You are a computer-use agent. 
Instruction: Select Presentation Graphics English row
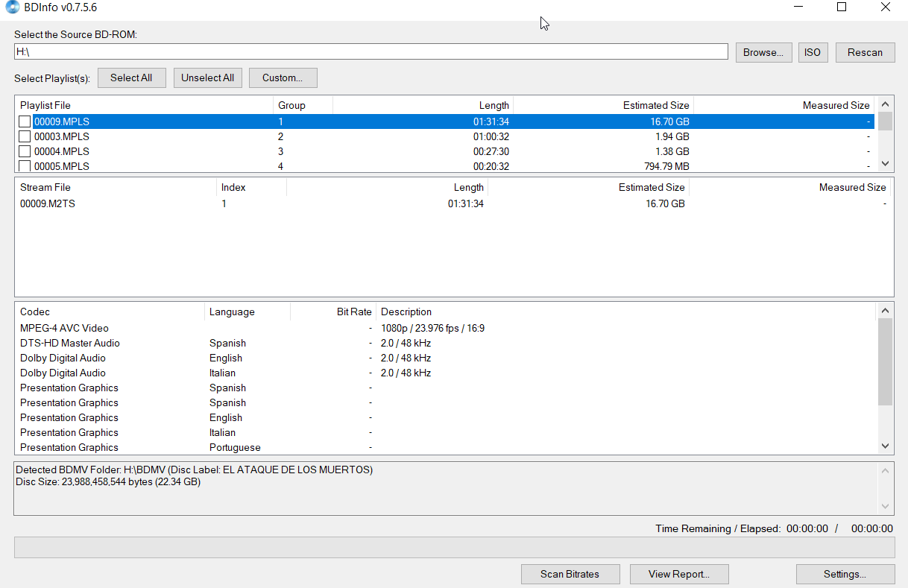tap(445, 417)
